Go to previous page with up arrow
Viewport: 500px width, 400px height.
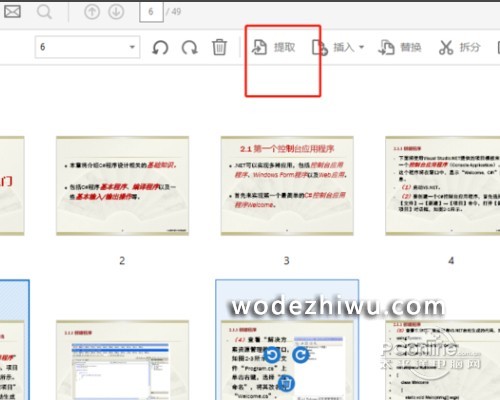click(92, 12)
